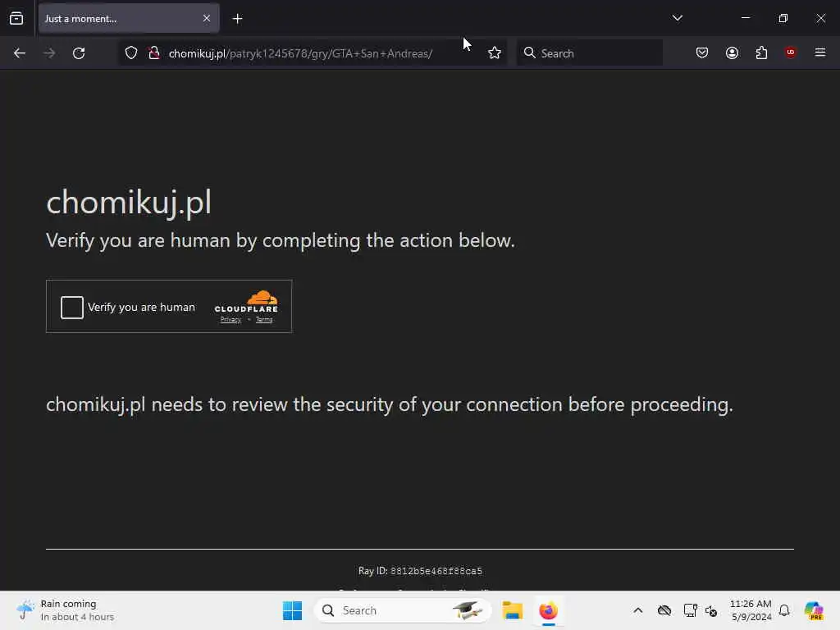Expand the list all tabs chevron
Viewport: 840px width, 630px height.
(x=677, y=18)
